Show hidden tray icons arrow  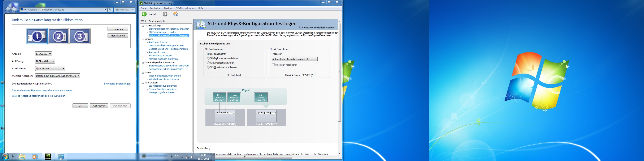click(x=182, y=157)
